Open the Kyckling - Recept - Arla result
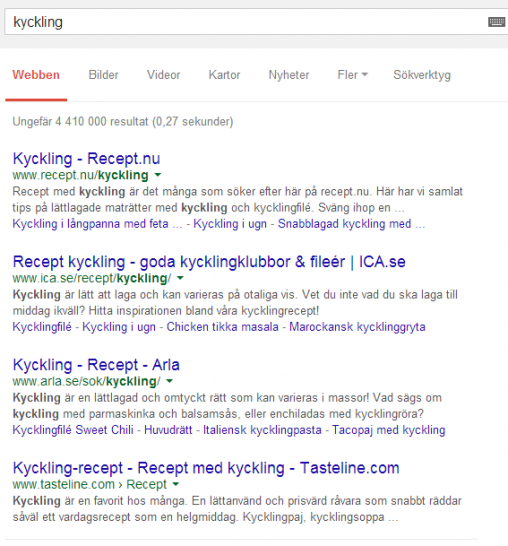 96,365
